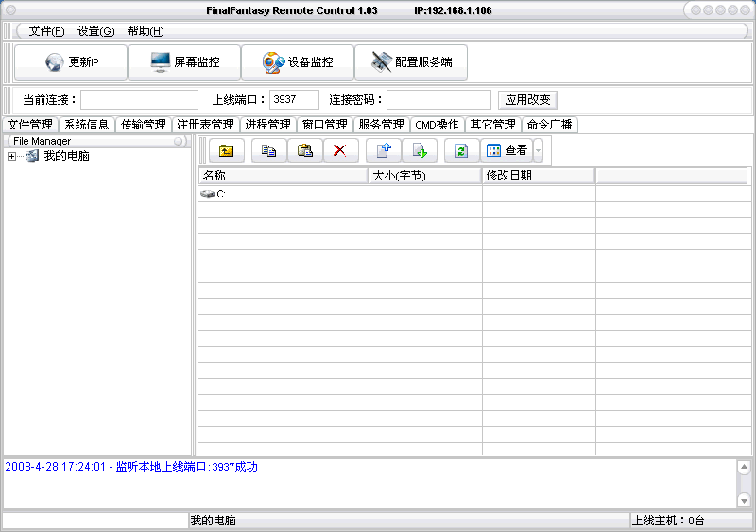Click the 更新IP button
This screenshot has height=532, width=756.
pyautogui.click(x=72, y=62)
